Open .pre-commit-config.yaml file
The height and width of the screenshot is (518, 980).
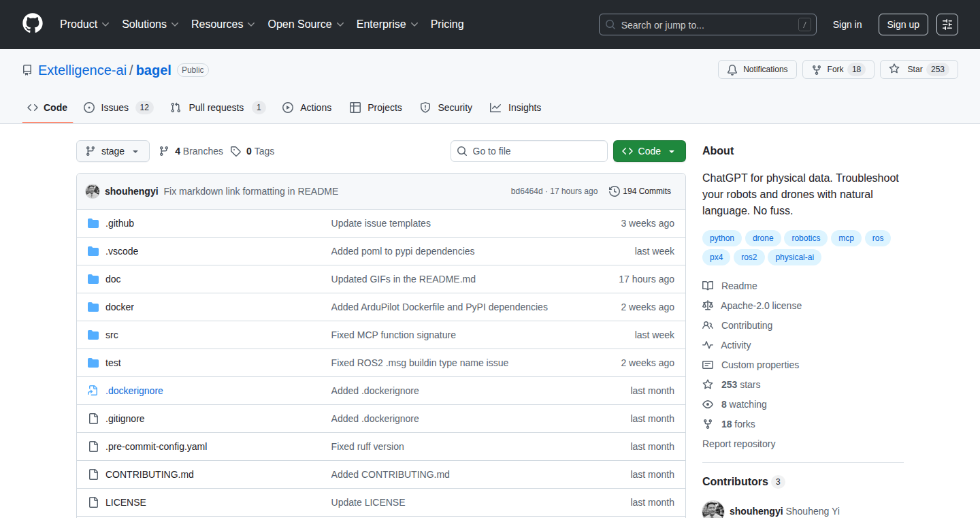tap(156, 447)
